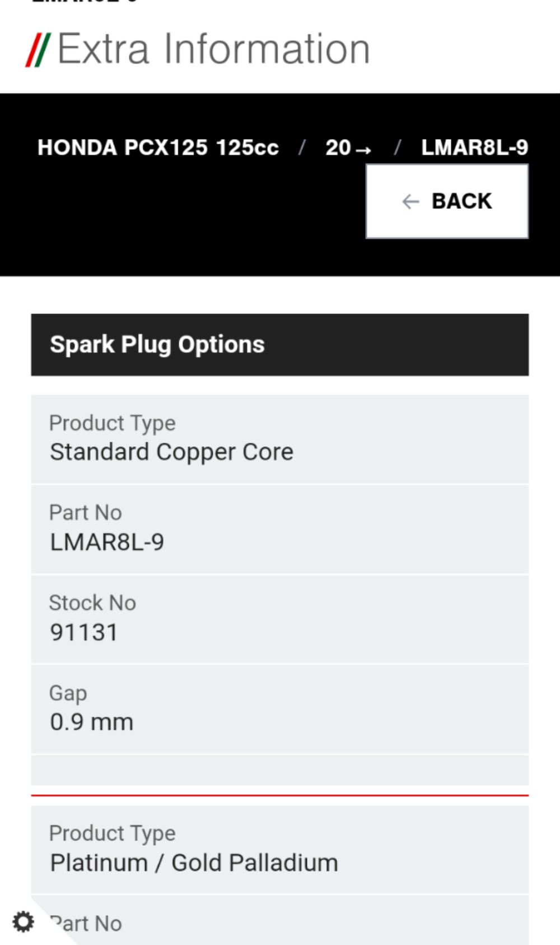
Task: Click the Spark Plug Options header
Action: click(x=157, y=344)
